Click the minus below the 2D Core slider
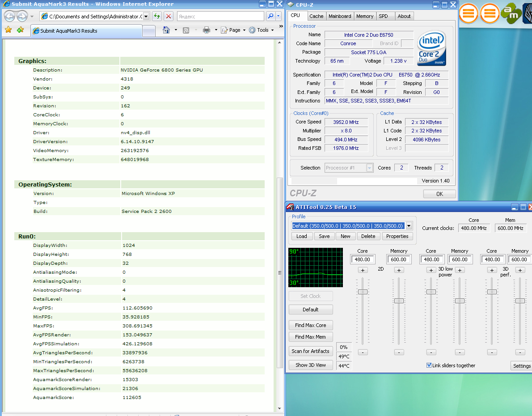The width and height of the screenshot is (532, 416). [x=363, y=352]
